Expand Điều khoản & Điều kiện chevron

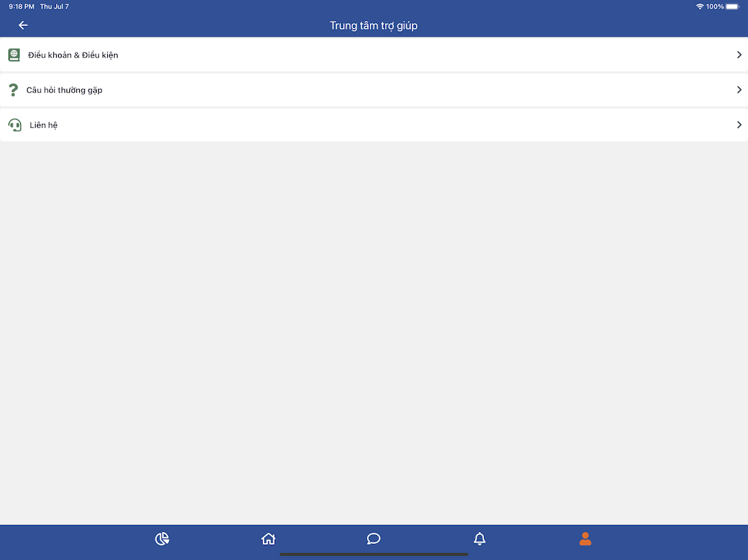(x=739, y=55)
